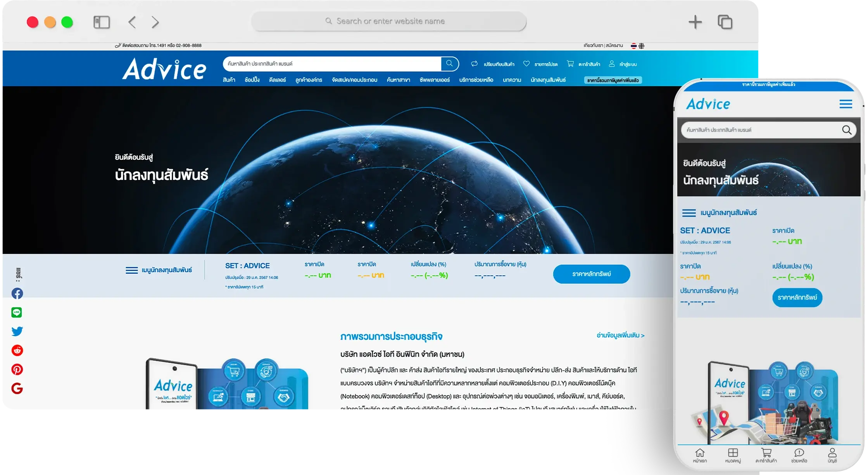Go forward with the browser forward arrow
This screenshot has height=475, width=868.
tap(155, 22)
